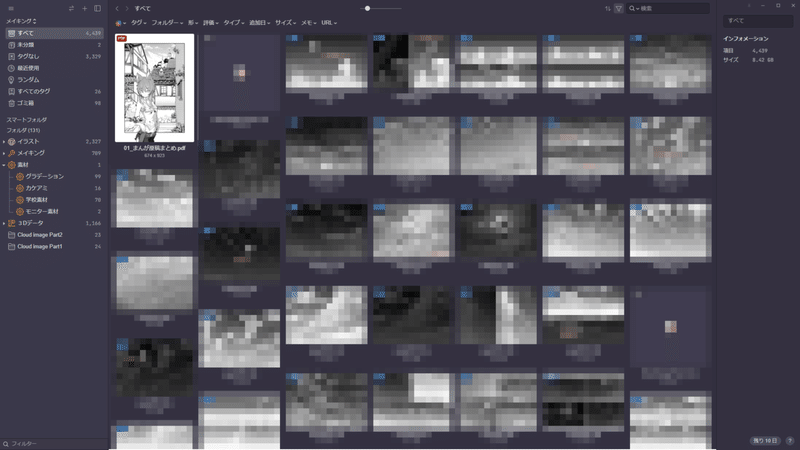This screenshot has width=800, height=450.
Task: Click the 3Dデータ folder icon
Action: click(11, 223)
